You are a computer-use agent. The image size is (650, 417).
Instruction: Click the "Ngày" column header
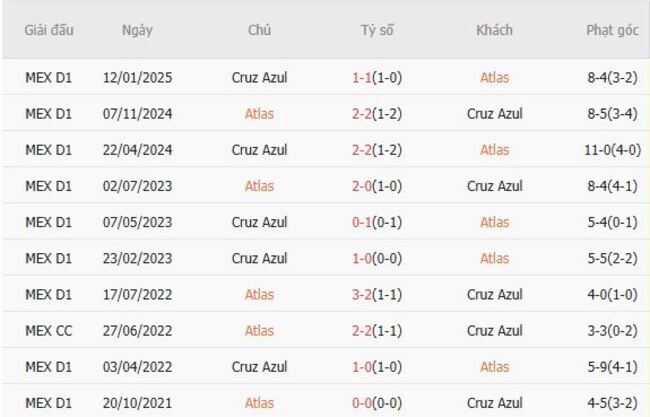tap(137, 30)
